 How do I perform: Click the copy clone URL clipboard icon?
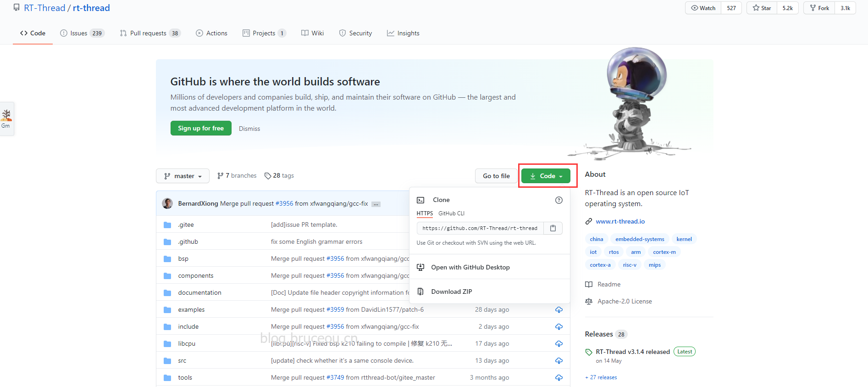coord(553,228)
